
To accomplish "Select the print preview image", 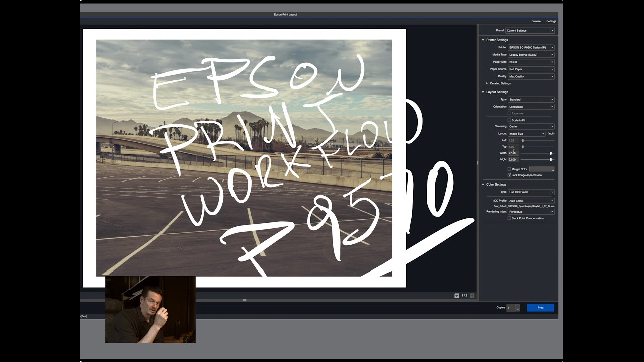I will (244, 158).
